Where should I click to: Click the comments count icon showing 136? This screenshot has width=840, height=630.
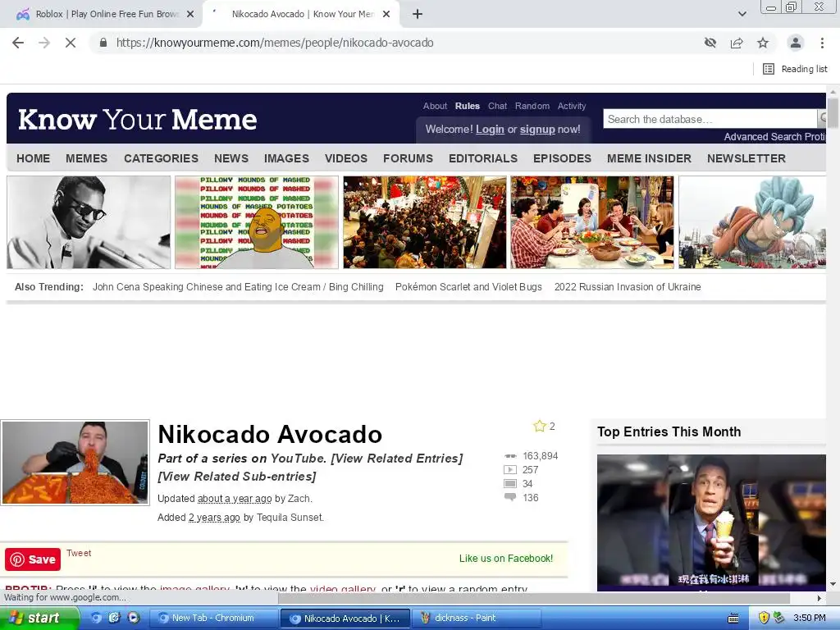510,498
